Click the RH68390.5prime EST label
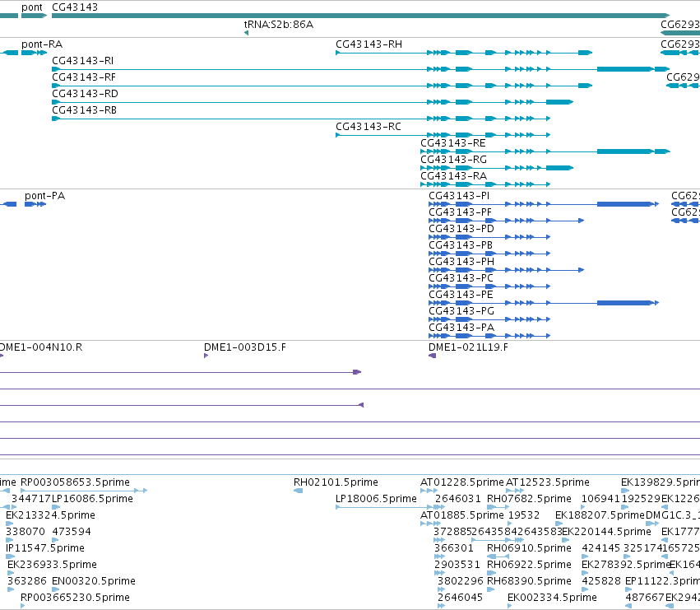 pos(529,581)
